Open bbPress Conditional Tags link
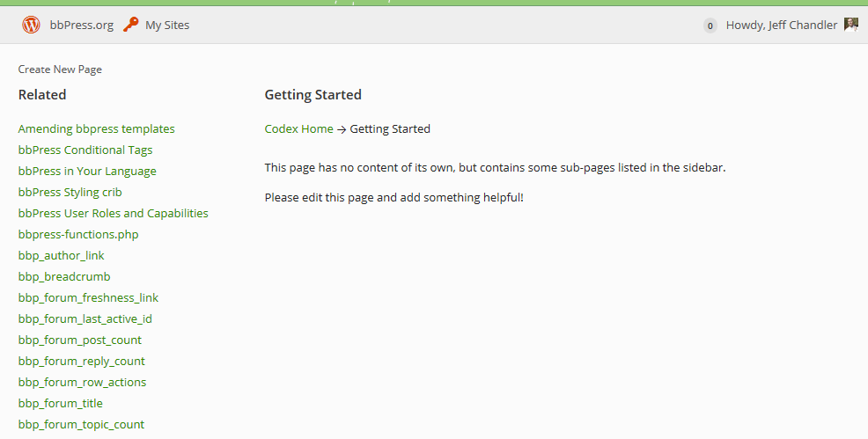Image resolution: width=868 pixels, height=439 pixels. (x=85, y=150)
